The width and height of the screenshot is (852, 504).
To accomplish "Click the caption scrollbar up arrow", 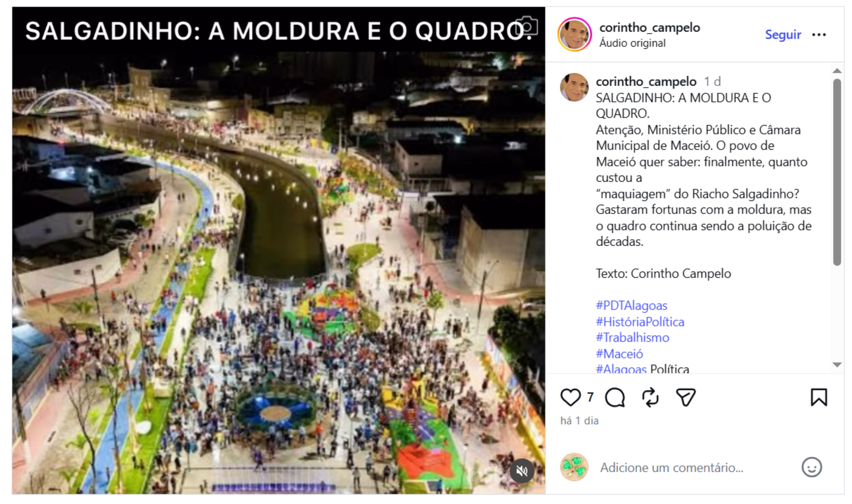I will coord(837,71).
